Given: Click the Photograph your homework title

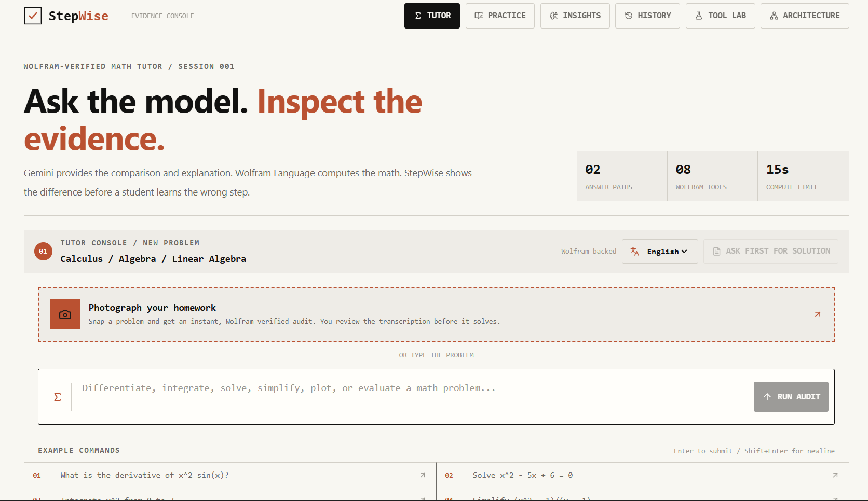Looking at the screenshot, I should pos(152,308).
